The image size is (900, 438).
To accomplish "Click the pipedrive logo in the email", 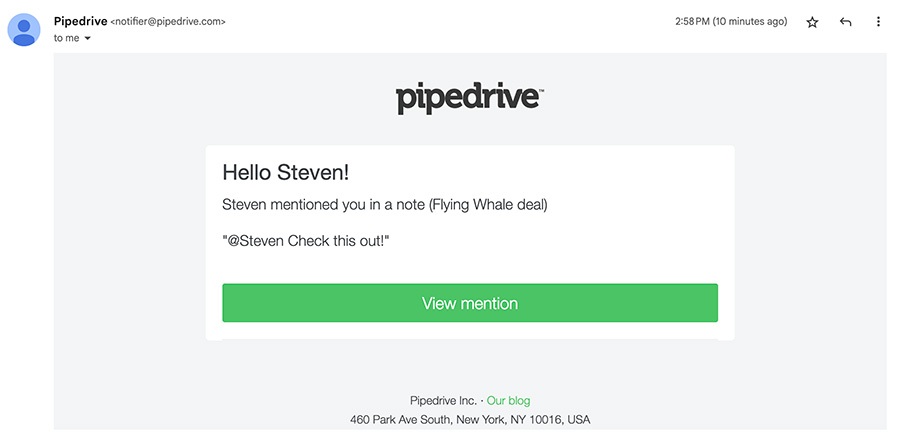I will pyautogui.click(x=467, y=100).
